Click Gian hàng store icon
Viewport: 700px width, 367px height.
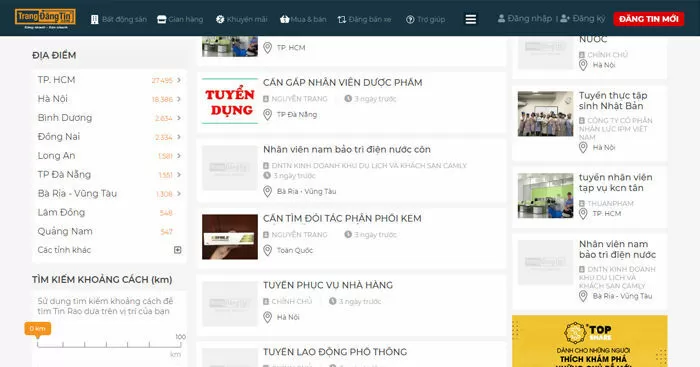tap(162, 20)
